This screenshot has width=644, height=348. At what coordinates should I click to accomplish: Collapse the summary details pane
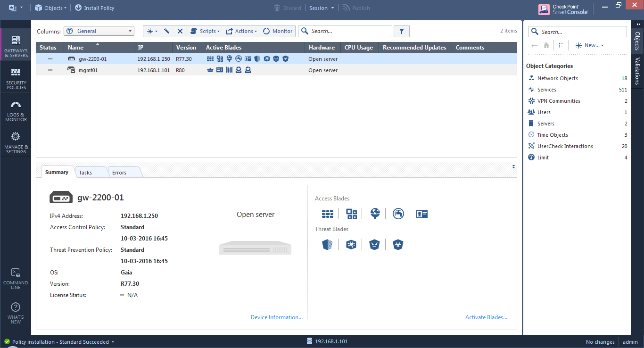(513, 166)
